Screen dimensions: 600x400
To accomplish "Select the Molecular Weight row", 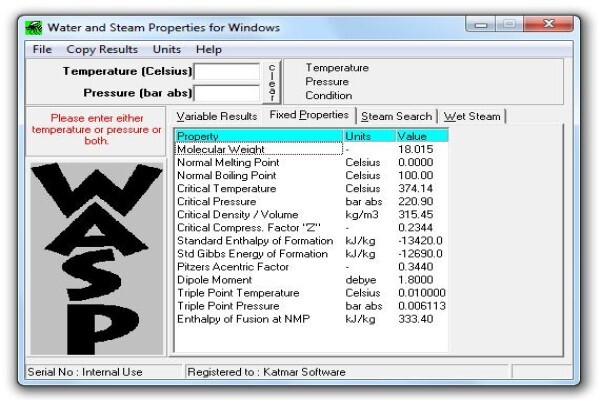I will point(311,149).
